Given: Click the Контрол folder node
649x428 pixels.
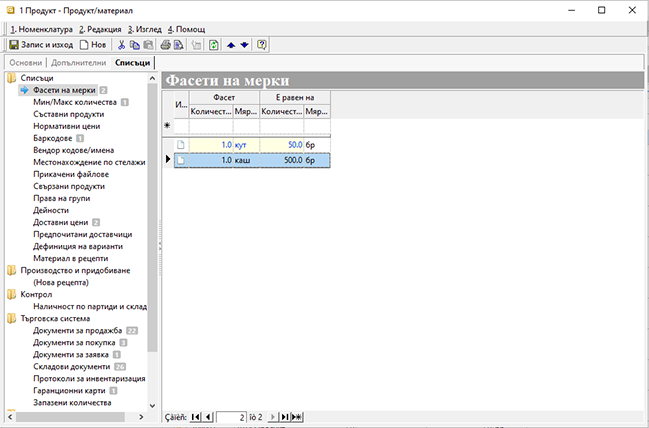Looking at the screenshot, I should pyautogui.click(x=36, y=294).
